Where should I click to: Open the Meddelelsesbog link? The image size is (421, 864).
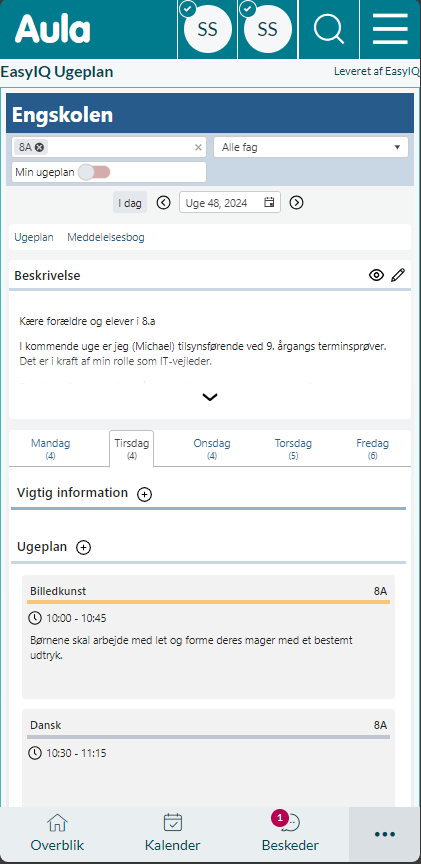106,237
